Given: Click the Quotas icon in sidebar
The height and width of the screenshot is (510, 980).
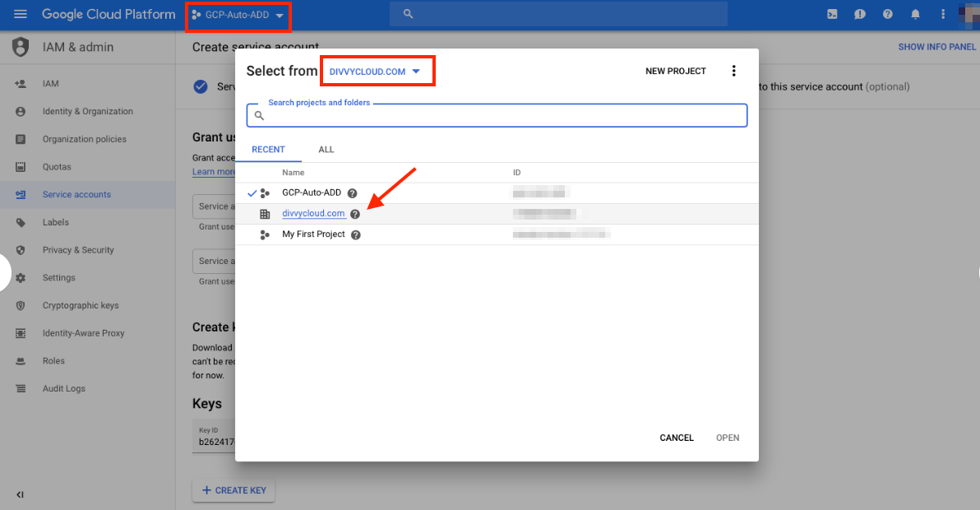Looking at the screenshot, I should click(x=21, y=167).
